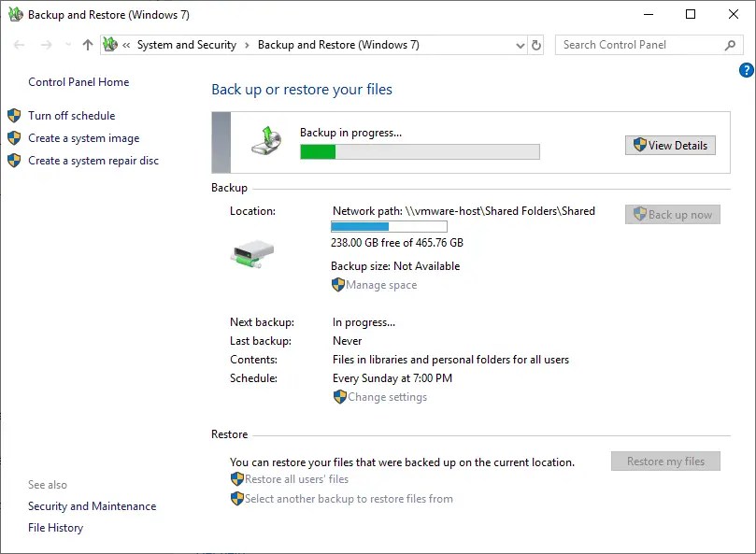Click the back navigation chevron
The width and height of the screenshot is (756, 554).
[x=19, y=44]
